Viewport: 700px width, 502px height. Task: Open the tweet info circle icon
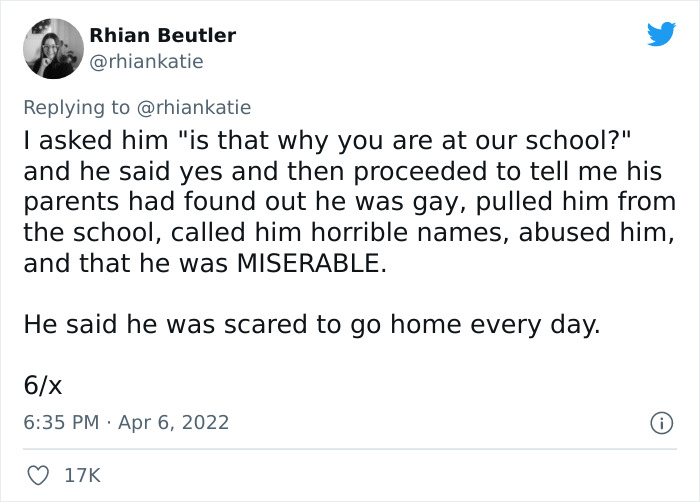[x=660, y=423]
